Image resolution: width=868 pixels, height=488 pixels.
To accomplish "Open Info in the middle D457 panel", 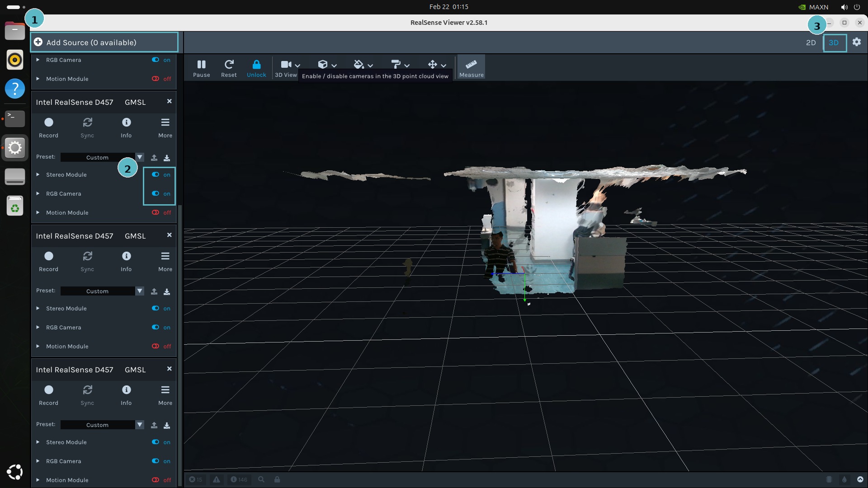I will coord(126,261).
